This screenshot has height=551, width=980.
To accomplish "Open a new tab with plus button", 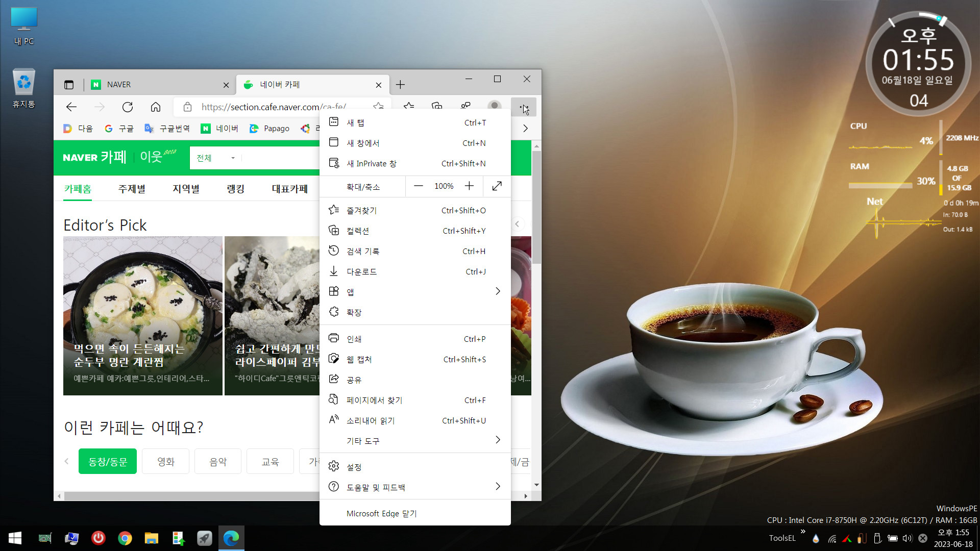I will pyautogui.click(x=400, y=85).
